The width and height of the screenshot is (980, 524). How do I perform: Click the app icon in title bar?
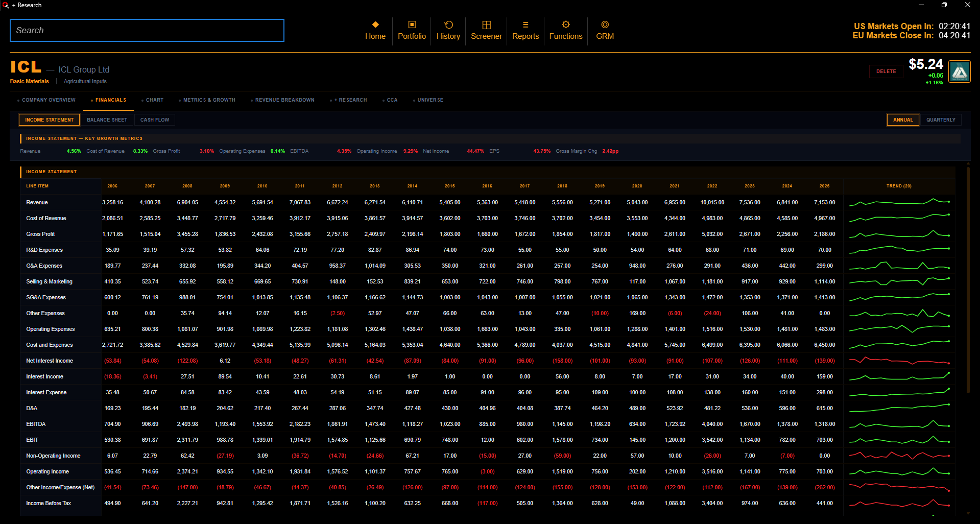pos(6,5)
